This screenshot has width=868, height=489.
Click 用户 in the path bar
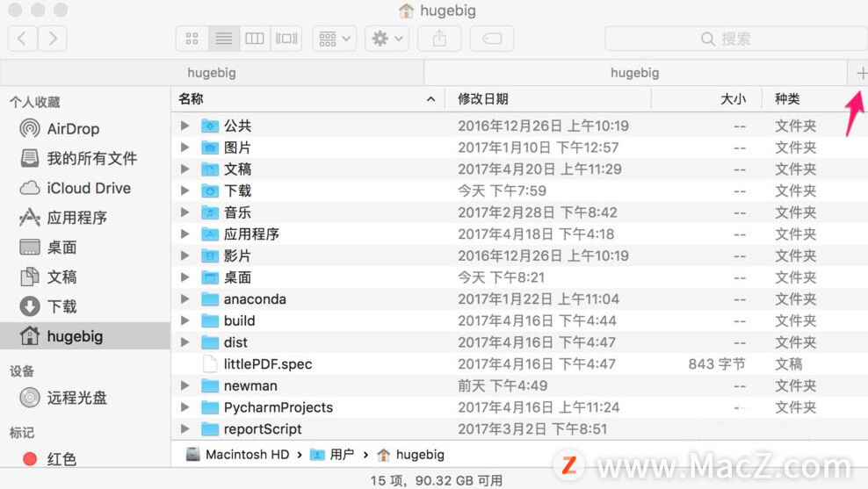(x=331, y=455)
